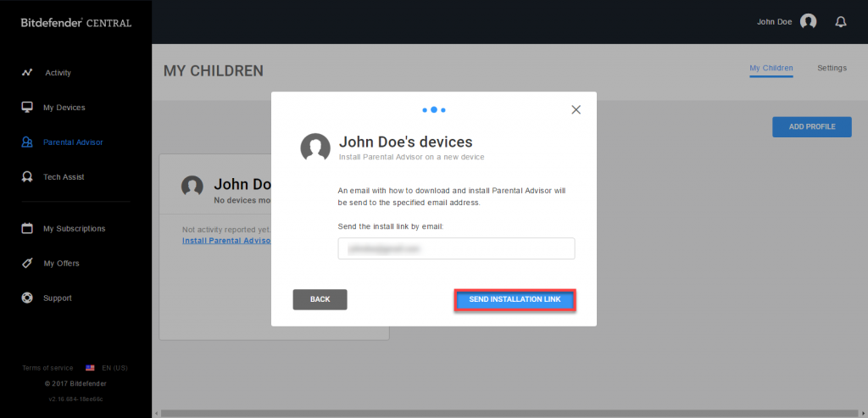Click the Back button in dialog
Image resolution: width=868 pixels, height=418 pixels.
[x=320, y=299]
